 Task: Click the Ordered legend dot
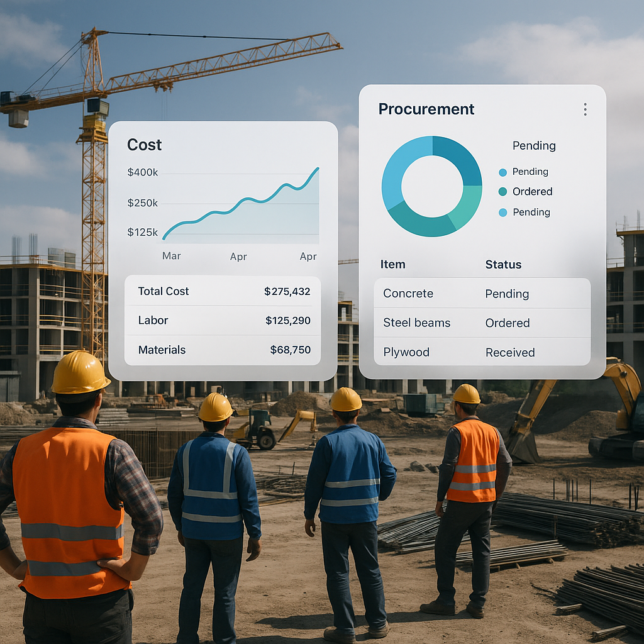(x=502, y=192)
